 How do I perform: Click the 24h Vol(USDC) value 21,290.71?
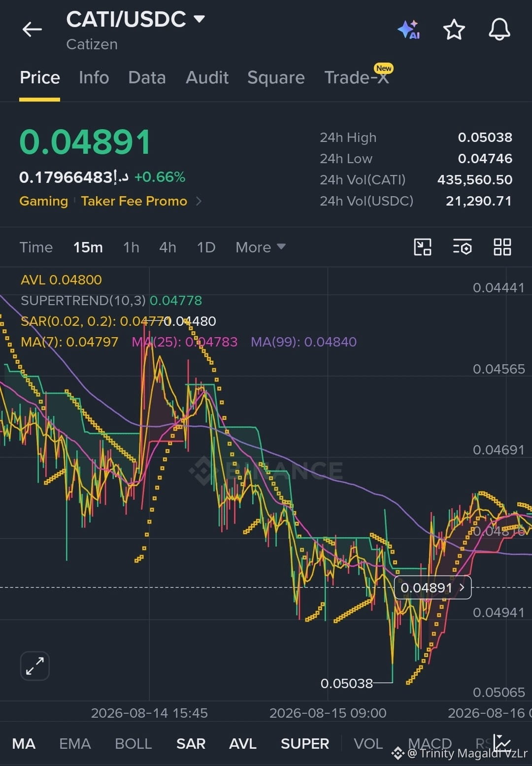pos(479,201)
